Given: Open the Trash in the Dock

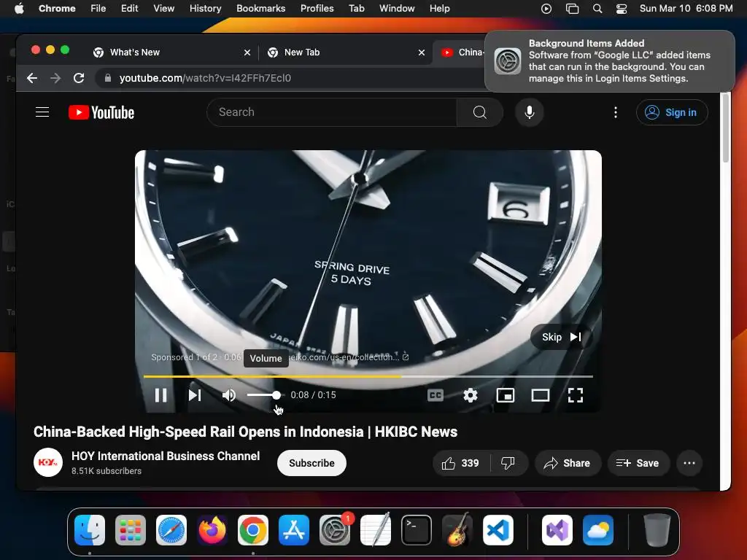Looking at the screenshot, I should 657,530.
